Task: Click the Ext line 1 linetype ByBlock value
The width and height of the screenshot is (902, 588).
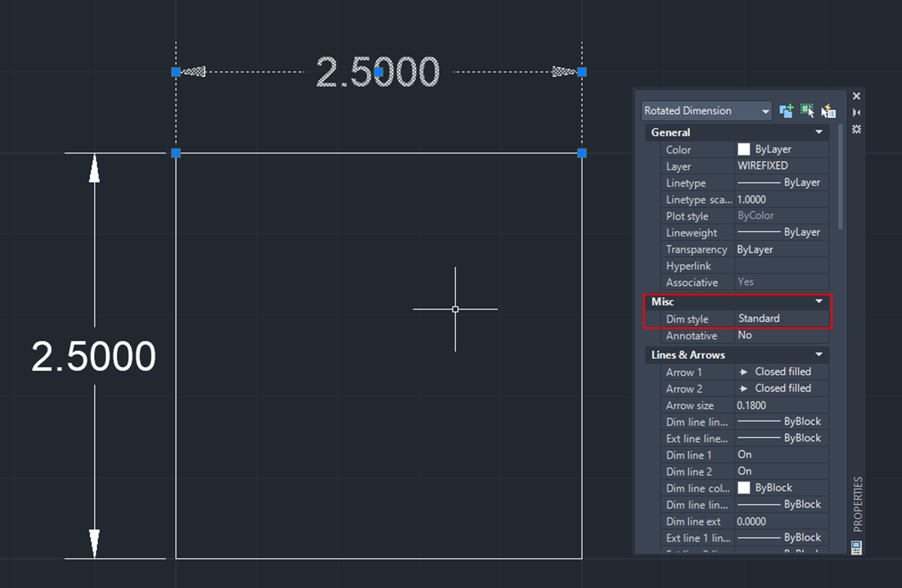Action: (782, 538)
